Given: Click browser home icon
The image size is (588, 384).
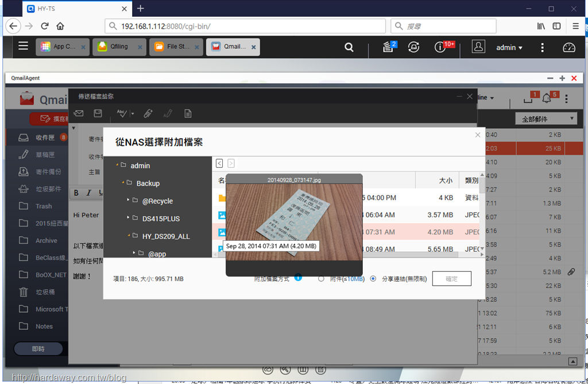Looking at the screenshot, I should pos(60,26).
